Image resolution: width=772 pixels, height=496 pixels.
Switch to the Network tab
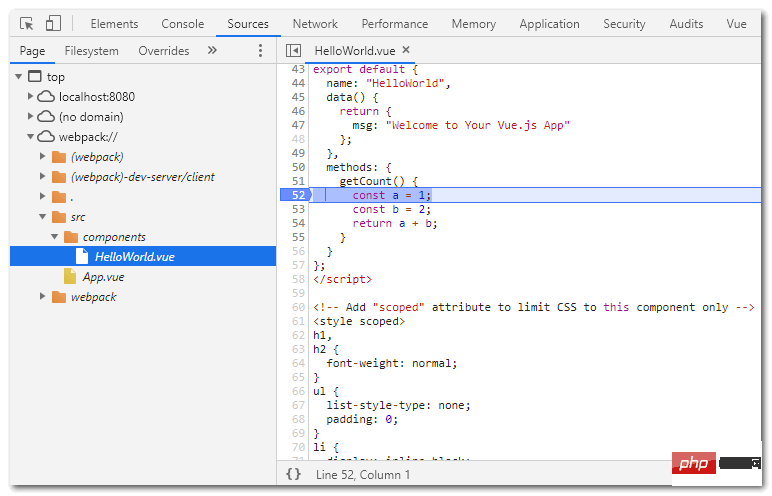coord(315,24)
